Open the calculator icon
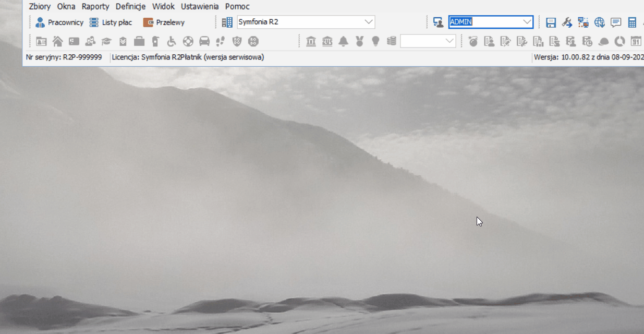The width and height of the screenshot is (644, 334). (632, 22)
